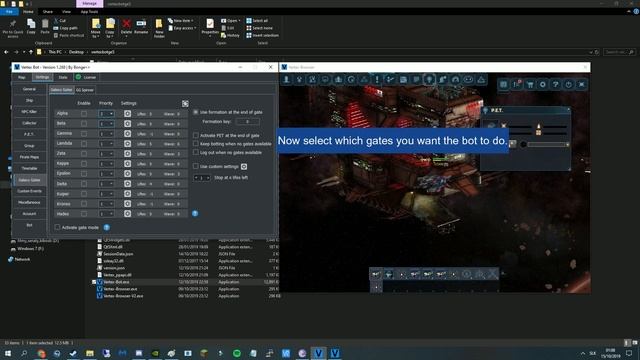
Task: Click the game fullscreen icon
Action: [x=582, y=84]
